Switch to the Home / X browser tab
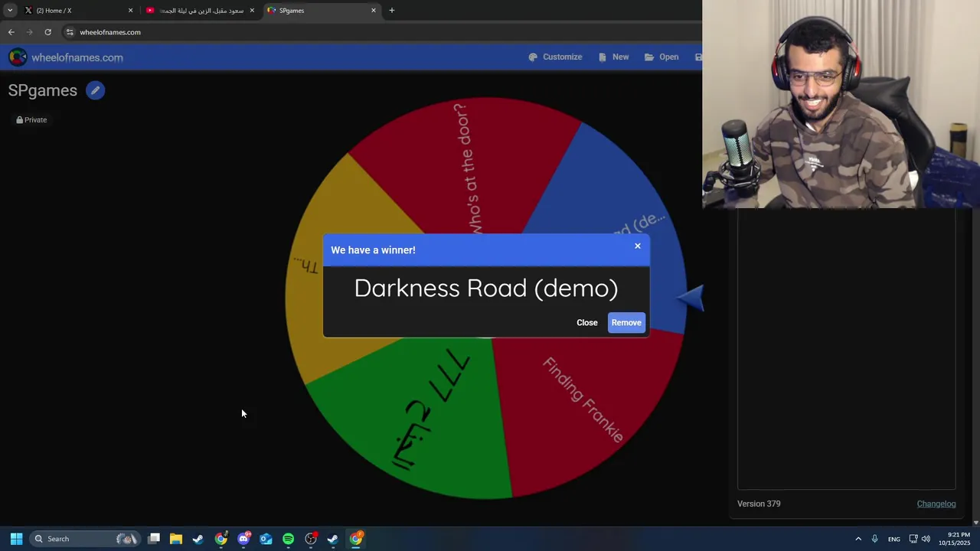The image size is (980, 551). (x=79, y=10)
